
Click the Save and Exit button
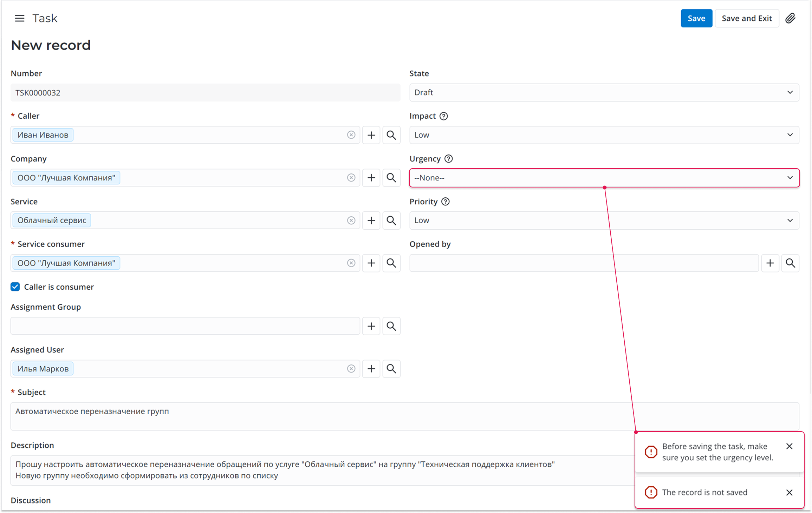(747, 18)
